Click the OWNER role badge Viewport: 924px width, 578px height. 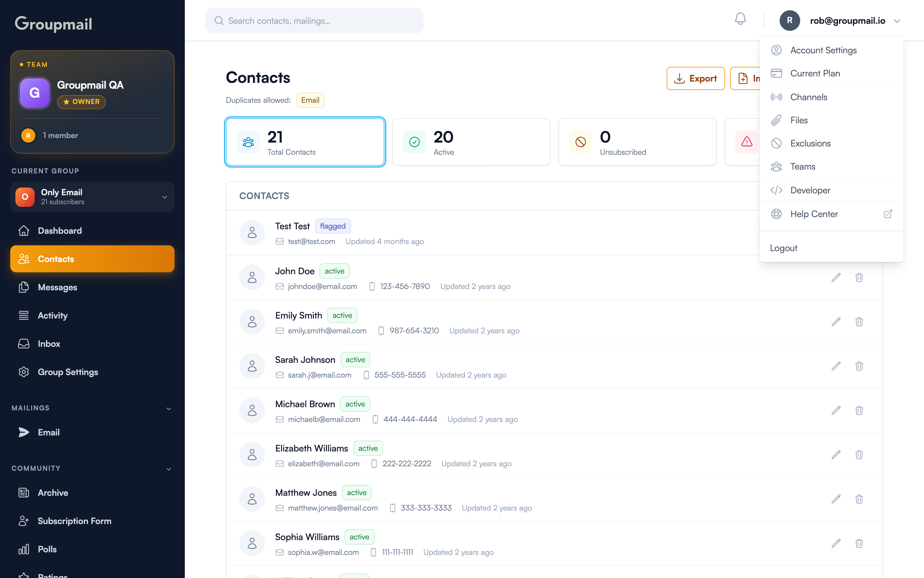(81, 102)
